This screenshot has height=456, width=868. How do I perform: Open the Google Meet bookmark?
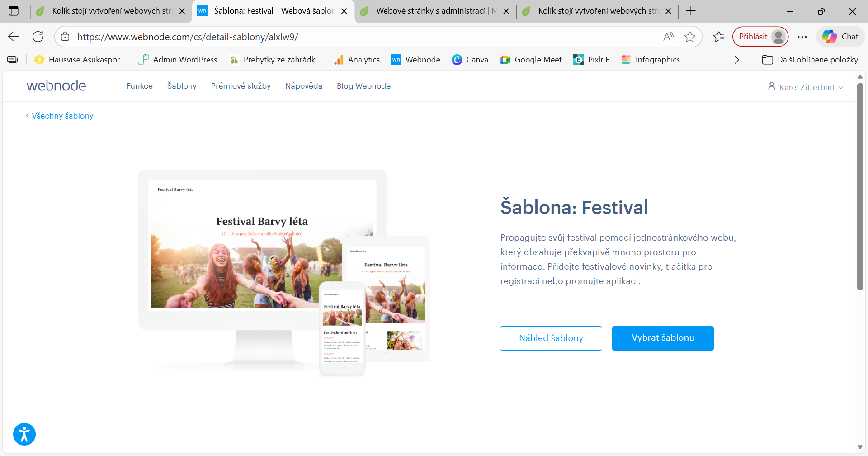click(531, 59)
